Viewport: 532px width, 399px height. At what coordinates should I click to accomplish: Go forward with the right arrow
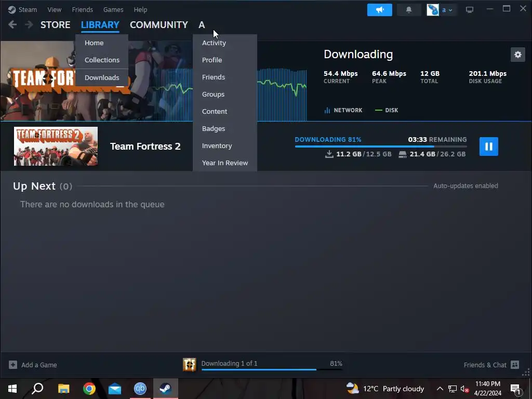tap(29, 24)
